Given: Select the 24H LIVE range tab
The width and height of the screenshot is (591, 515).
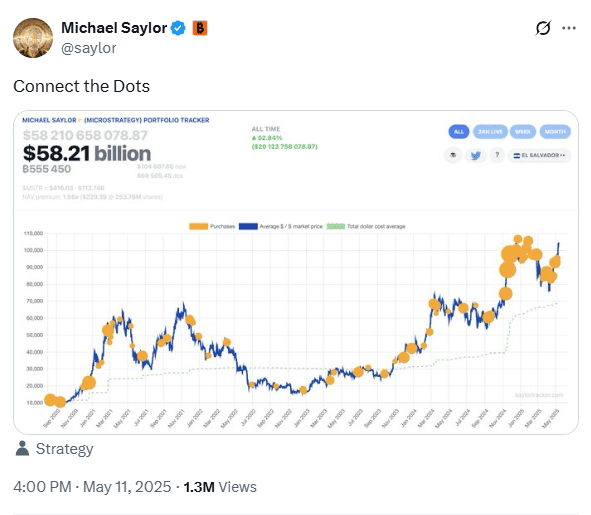Looking at the screenshot, I should [x=490, y=132].
